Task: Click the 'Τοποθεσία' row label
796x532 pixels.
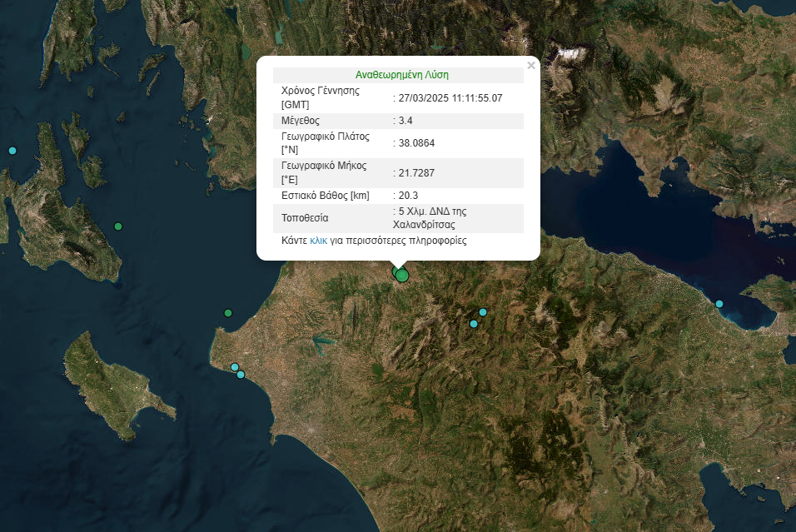Action: tap(306, 218)
